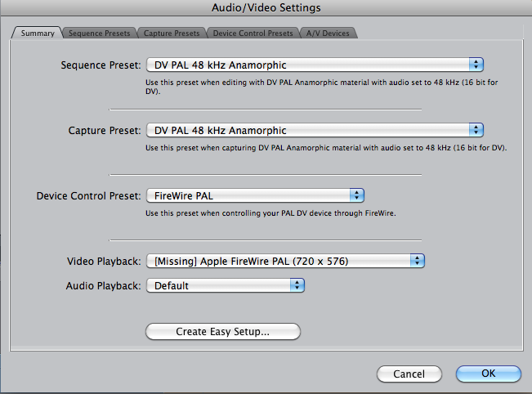Expand the Video Playback dropdown

click(x=284, y=261)
